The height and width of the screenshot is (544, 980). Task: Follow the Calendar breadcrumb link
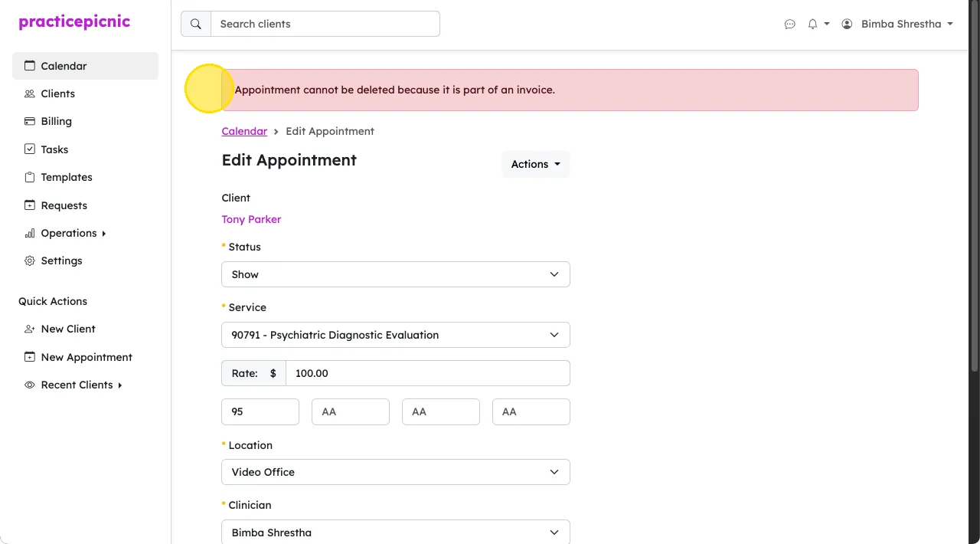(x=244, y=131)
